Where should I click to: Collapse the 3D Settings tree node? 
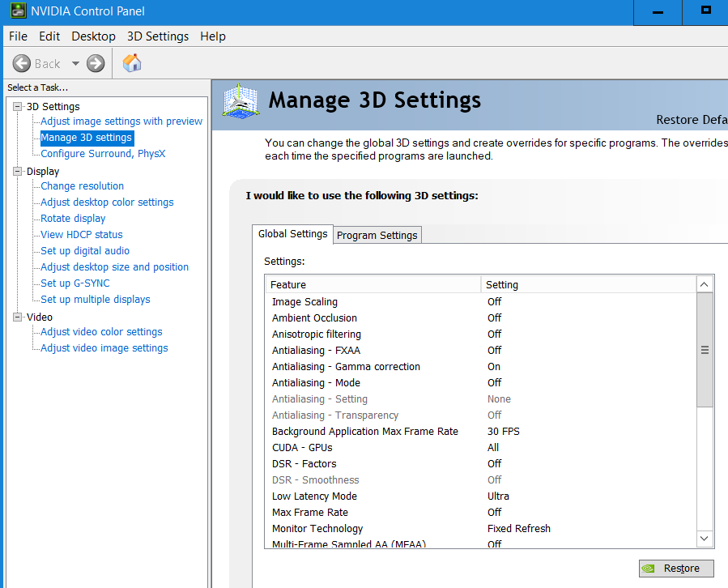pyautogui.click(x=18, y=106)
